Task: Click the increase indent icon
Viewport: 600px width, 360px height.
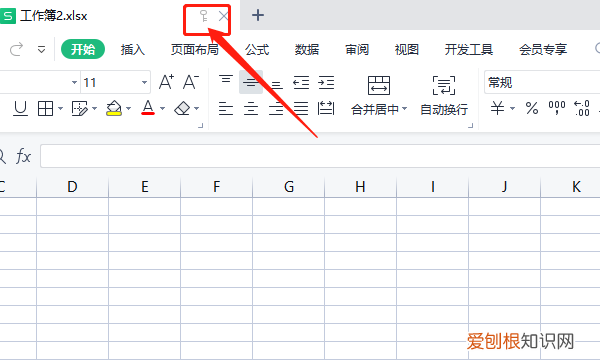Action: [x=326, y=82]
